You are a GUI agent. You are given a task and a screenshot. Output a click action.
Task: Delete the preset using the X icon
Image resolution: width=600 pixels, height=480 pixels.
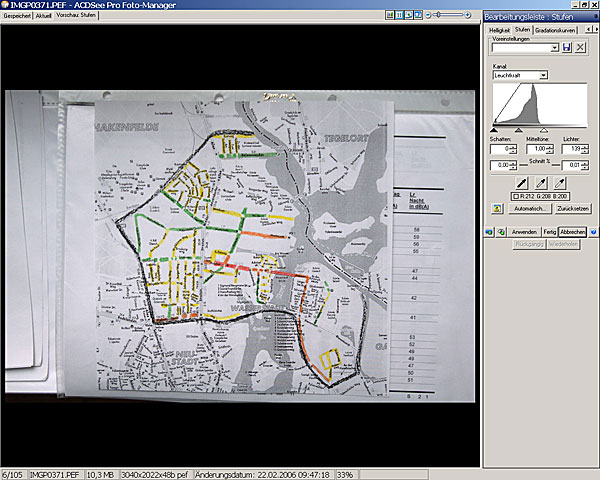(x=581, y=48)
